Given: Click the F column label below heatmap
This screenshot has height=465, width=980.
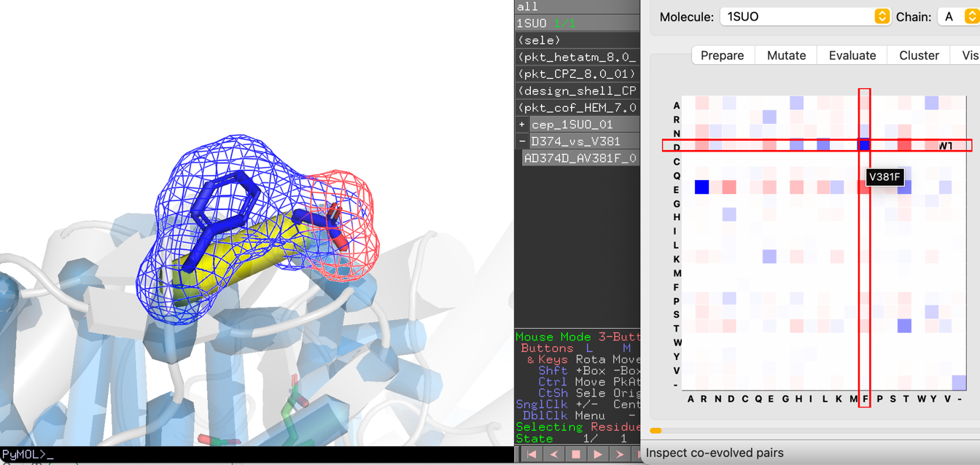Looking at the screenshot, I should (x=865, y=399).
